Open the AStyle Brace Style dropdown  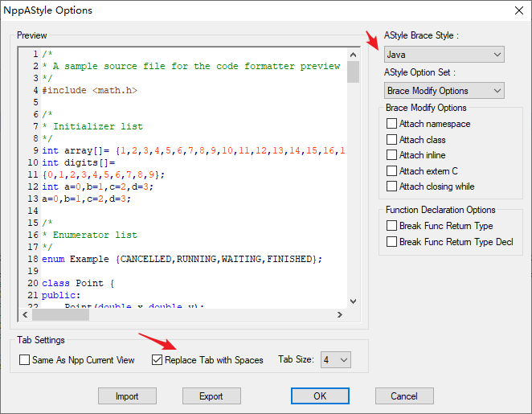coord(444,55)
